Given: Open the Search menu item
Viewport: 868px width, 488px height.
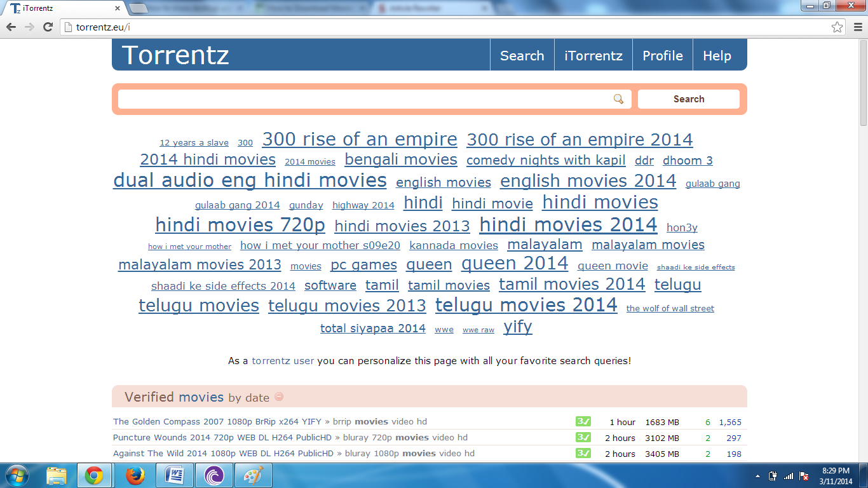Looking at the screenshot, I should 522,55.
